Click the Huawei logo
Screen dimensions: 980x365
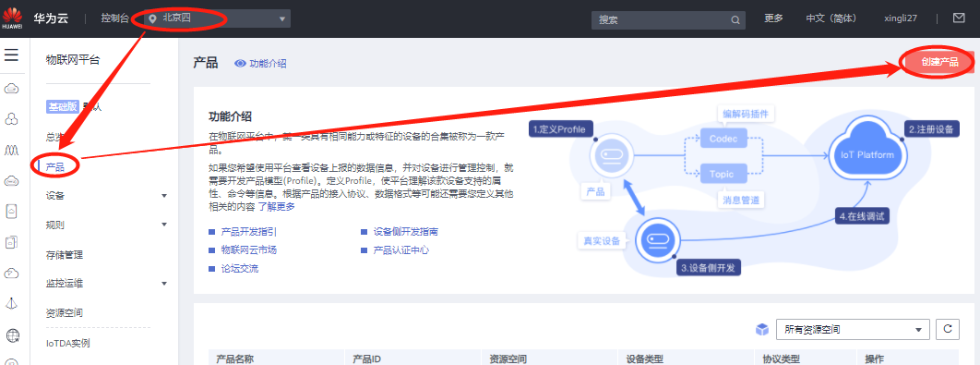click(x=12, y=18)
